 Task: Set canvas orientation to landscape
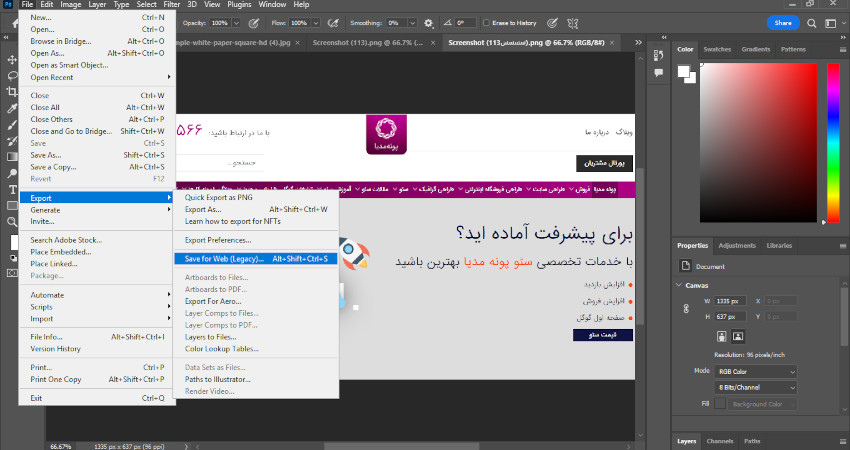click(738, 336)
